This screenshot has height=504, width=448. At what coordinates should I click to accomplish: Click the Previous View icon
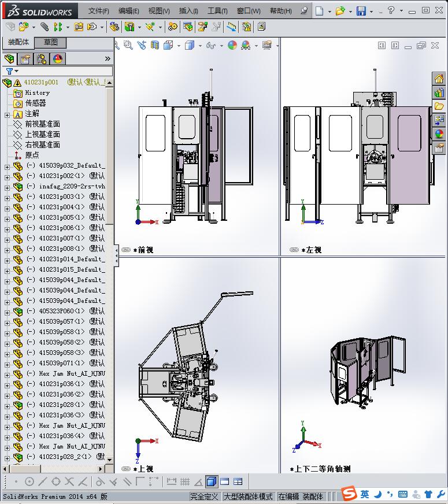(x=142, y=45)
